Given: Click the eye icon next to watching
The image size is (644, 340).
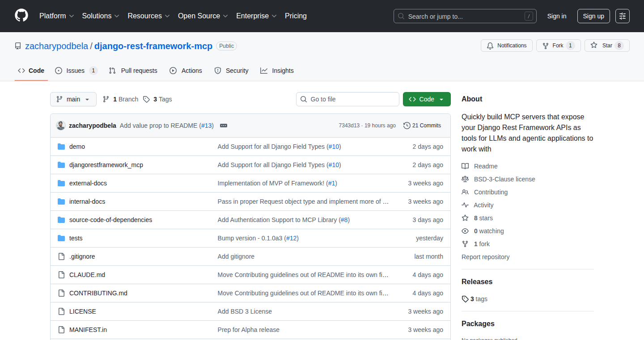Looking at the screenshot, I should click(x=465, y=231).
